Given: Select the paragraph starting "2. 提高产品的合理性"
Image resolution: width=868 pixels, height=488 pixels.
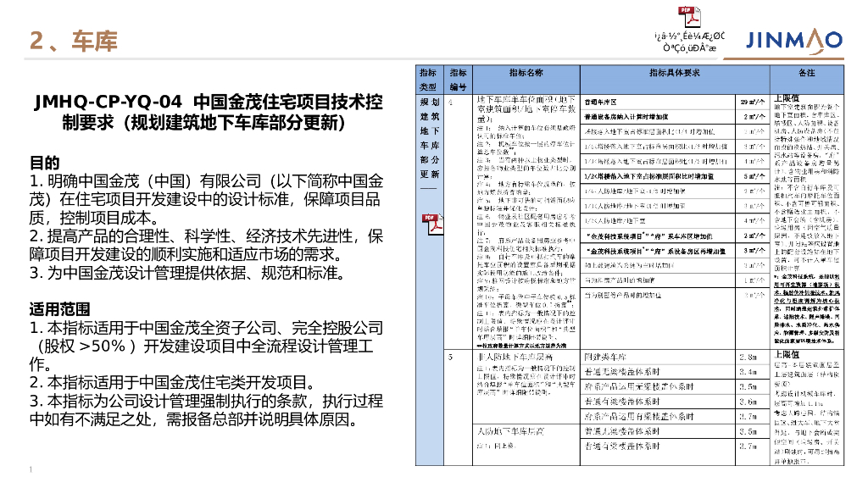Looking at the screenshot, I should (x=206, y=245).
